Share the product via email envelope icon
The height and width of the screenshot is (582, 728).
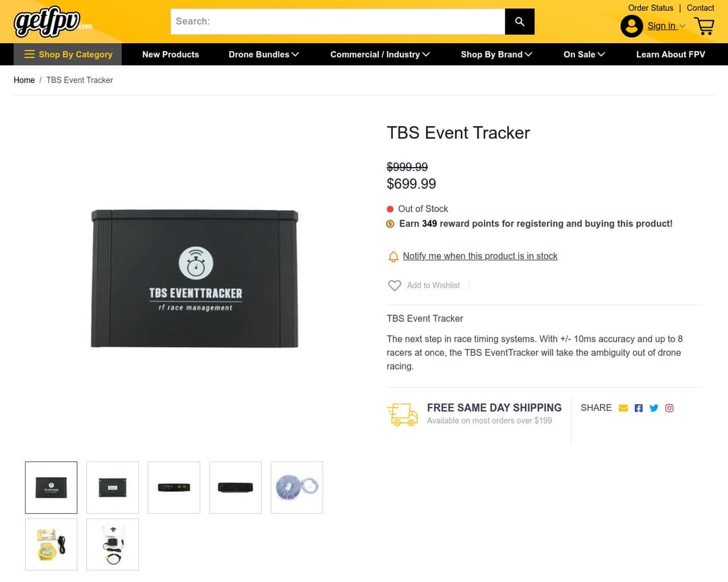tap(623, 408)
